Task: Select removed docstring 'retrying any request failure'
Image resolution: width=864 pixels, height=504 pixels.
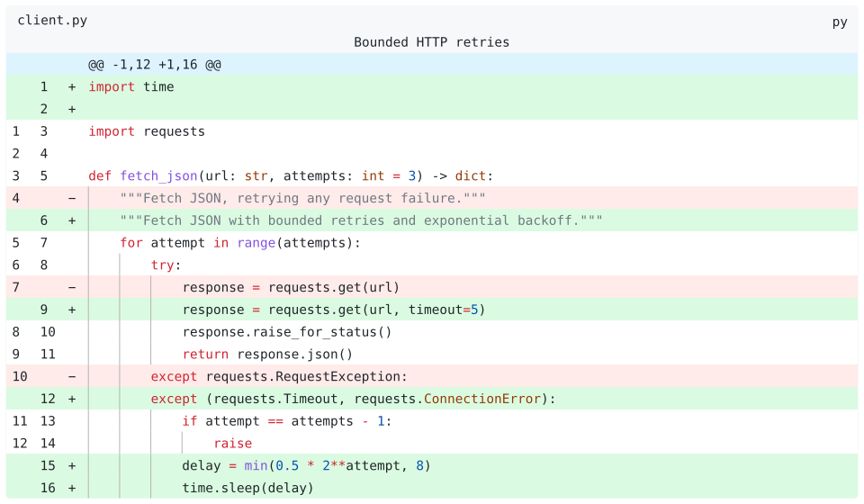Action: 432,198
